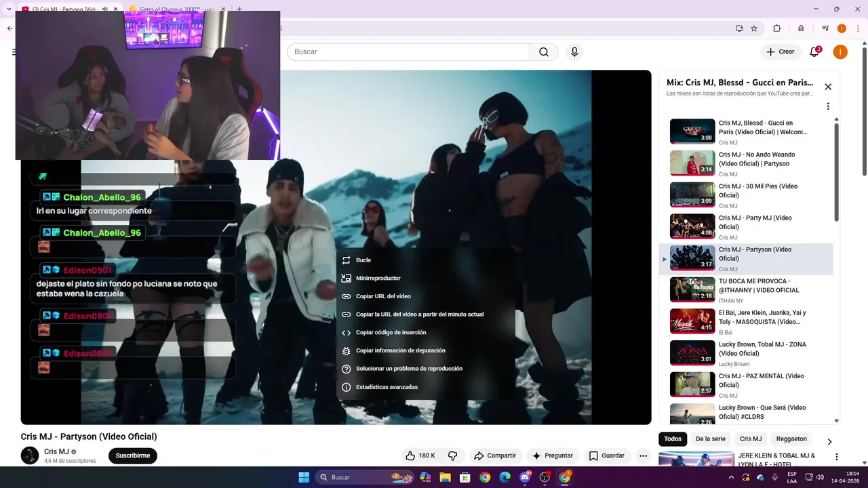Image resolution: width=868 pixels, height=488 pixels.
Task: Open Microsoft 365 from taskbar
Action: click(x=425, y=477)
